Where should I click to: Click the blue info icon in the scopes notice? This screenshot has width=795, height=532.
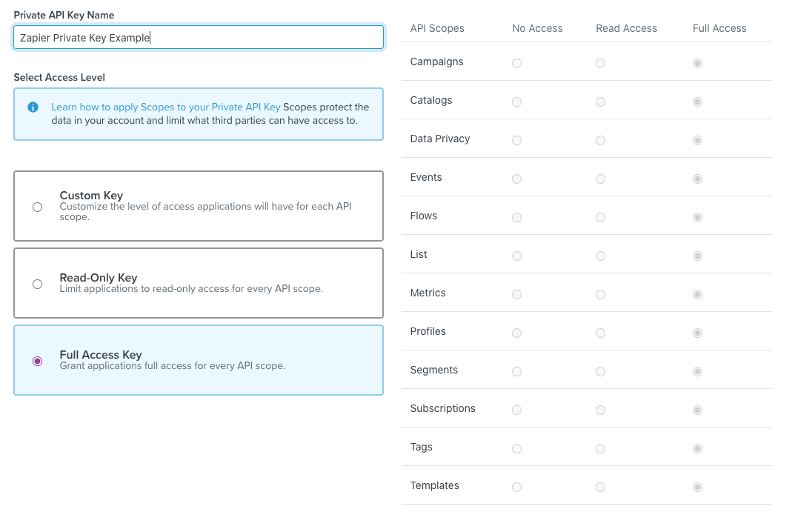[x=33, y=107]
